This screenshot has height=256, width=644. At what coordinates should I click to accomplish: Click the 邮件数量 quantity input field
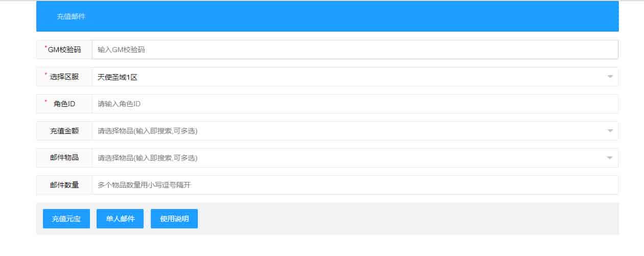[x=355, y=185]
